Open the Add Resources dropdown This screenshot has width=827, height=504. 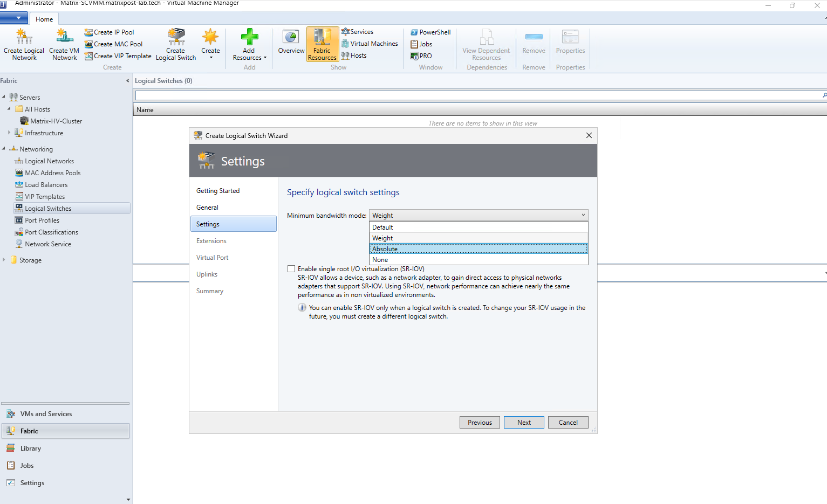pyautogui.click(x=249, y=44)
